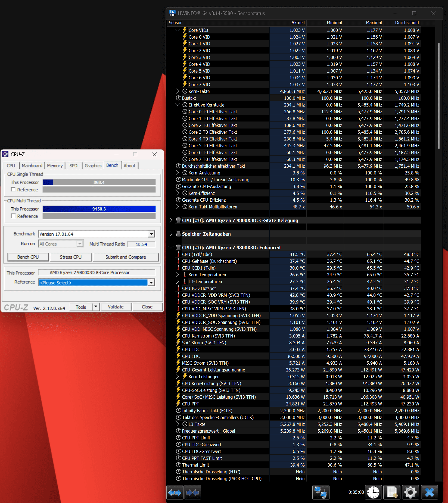Open HWiNFO sensor settings gear icon

click(410, 492)
